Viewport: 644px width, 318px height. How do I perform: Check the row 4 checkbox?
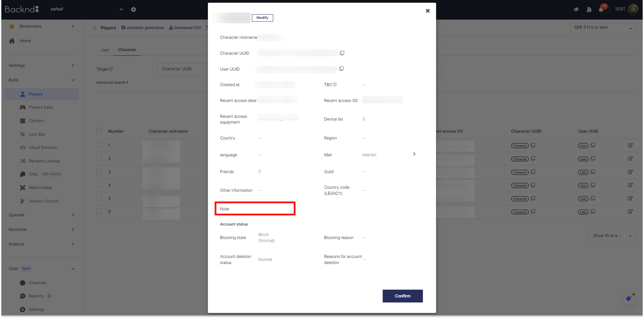(x=99, y=185)
